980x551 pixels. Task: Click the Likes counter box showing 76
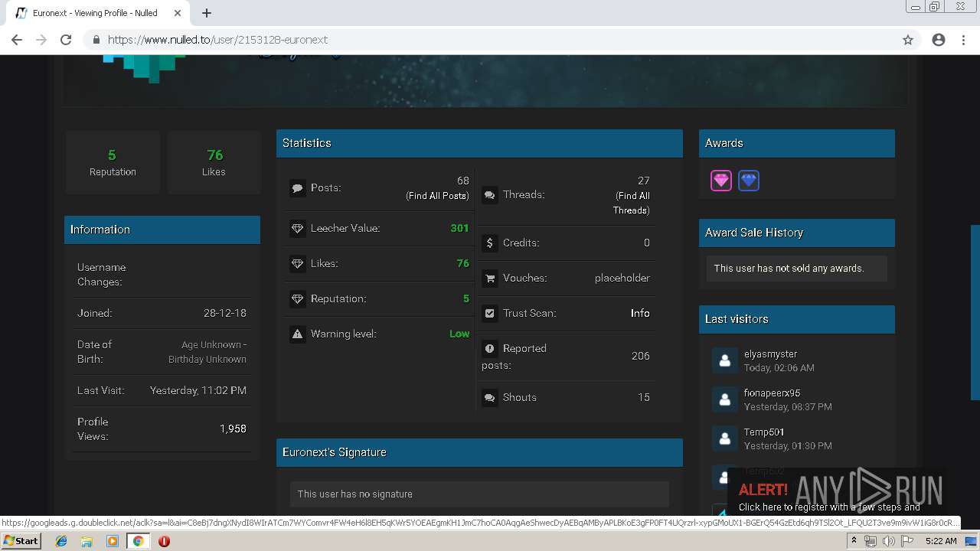[214, 161]
